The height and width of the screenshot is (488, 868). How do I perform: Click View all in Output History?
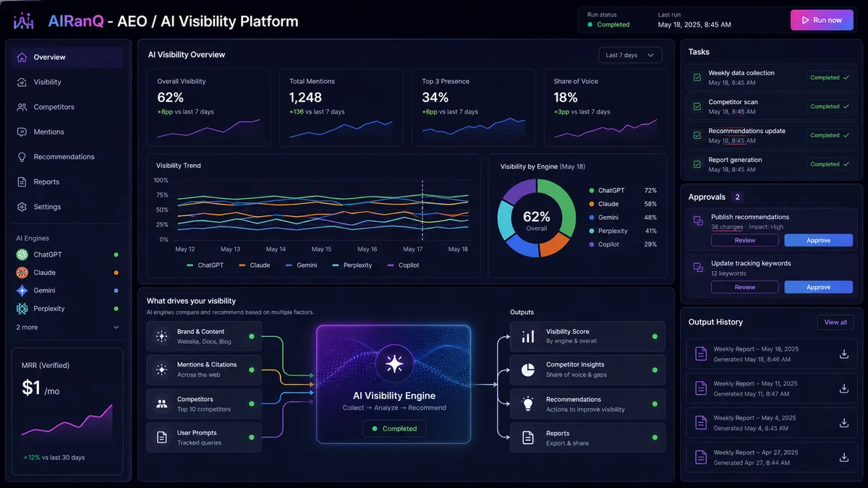(835, 322)
